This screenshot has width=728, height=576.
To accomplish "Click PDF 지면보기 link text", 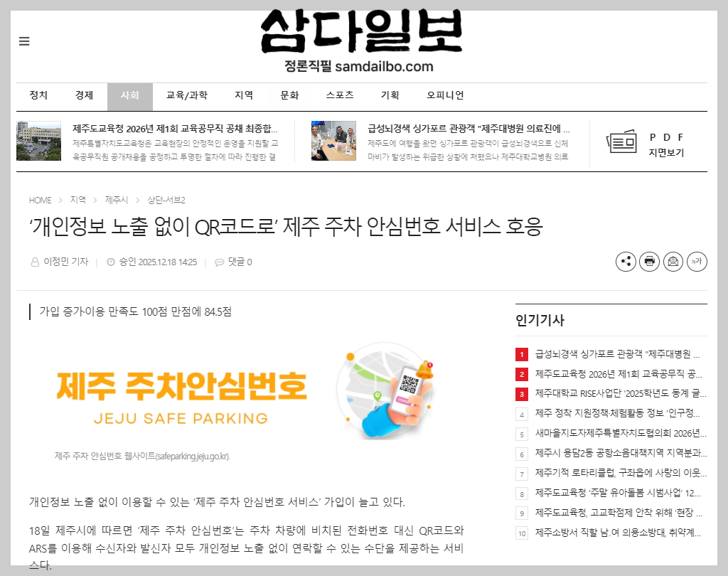I will pos(666,145).
